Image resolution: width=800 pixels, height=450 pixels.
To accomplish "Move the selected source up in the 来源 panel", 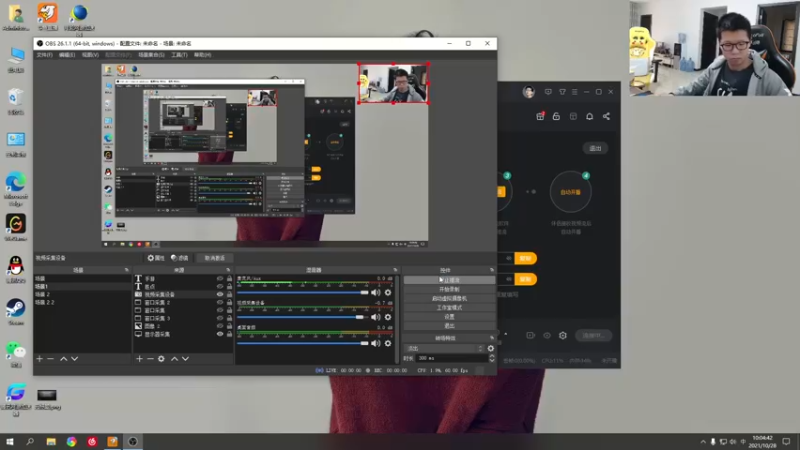I will click(174, 359).
